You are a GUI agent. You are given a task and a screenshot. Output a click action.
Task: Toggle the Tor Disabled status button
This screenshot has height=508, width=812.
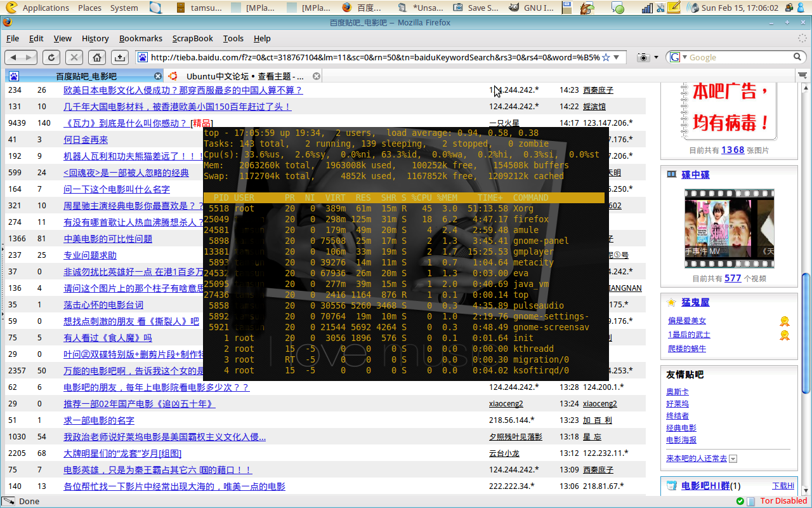click(783, 501)
